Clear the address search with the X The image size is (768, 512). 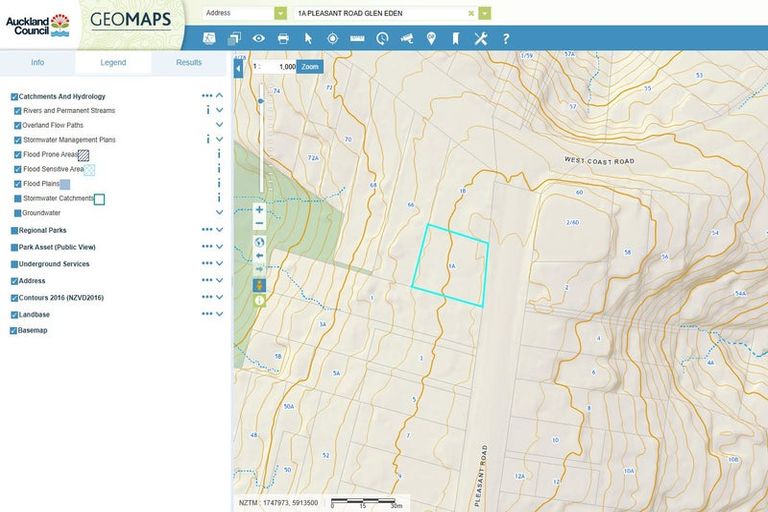click(x=471, y=13)
